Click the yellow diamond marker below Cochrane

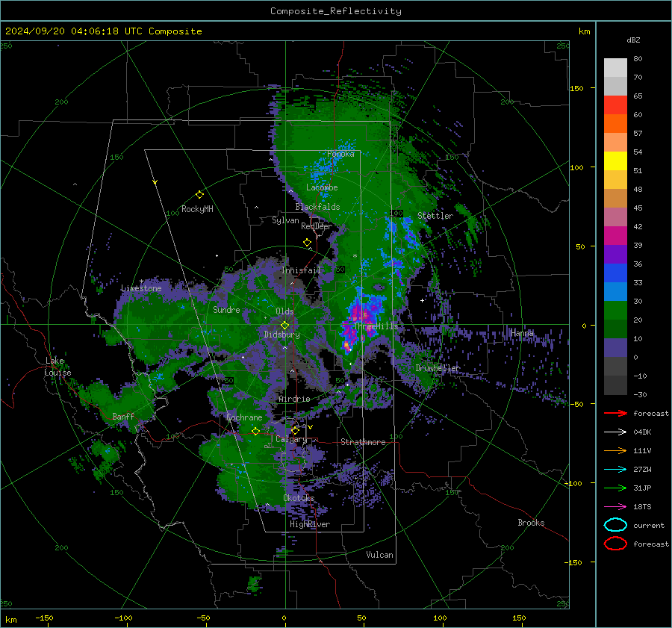(255, 432)
